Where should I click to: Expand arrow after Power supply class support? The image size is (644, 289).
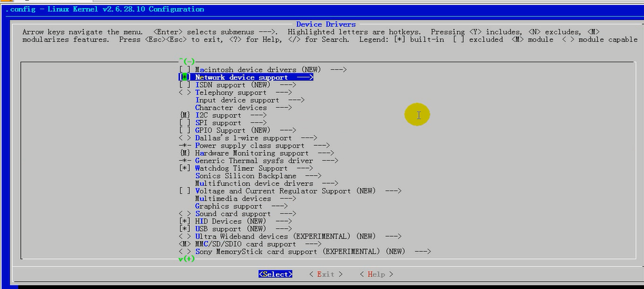(x=322, y=146)
